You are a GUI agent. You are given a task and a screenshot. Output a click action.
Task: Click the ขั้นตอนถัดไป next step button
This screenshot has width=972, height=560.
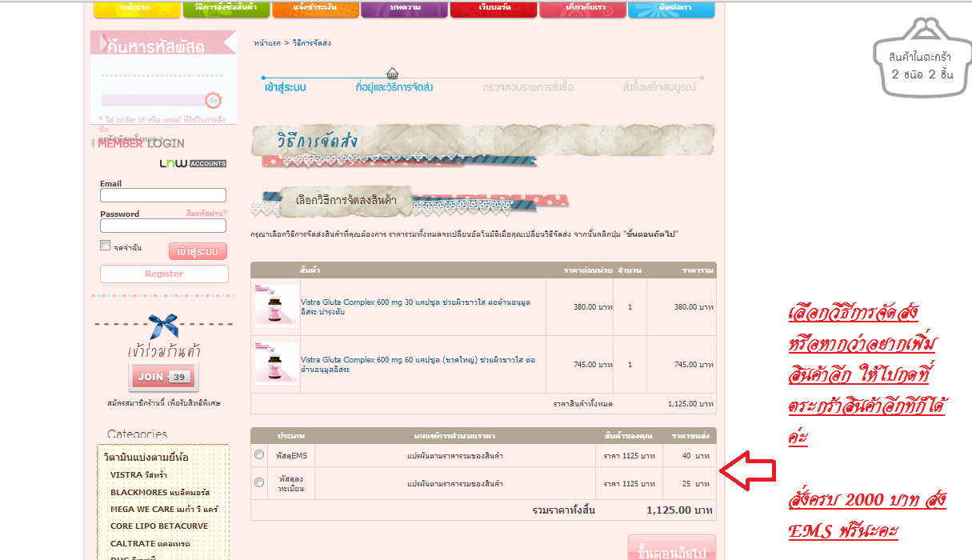[671, 550]
